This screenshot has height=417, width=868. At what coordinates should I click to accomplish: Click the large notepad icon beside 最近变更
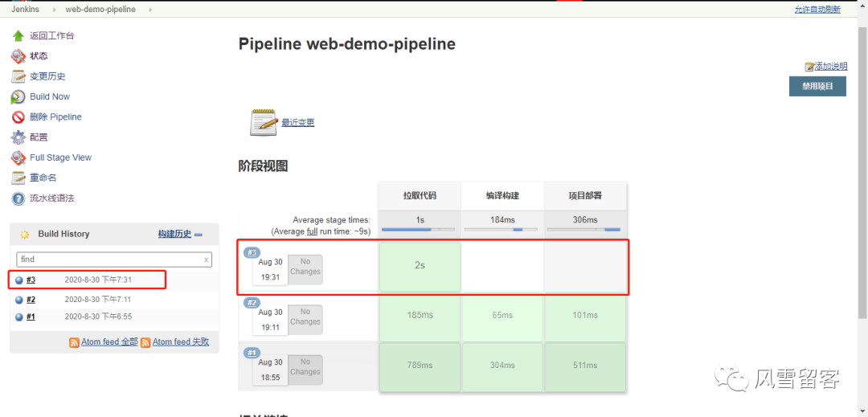(264, 121)
